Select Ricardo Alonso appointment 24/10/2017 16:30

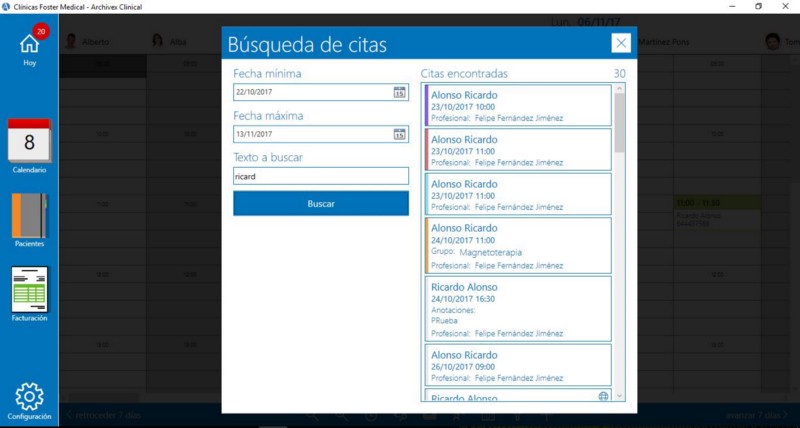pos(518,309)
